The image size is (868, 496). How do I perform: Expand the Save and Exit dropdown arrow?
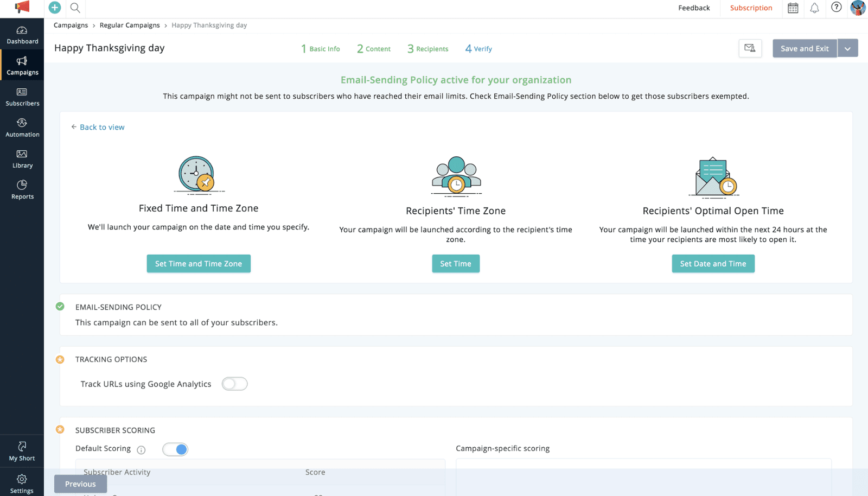tap(847, 48)
